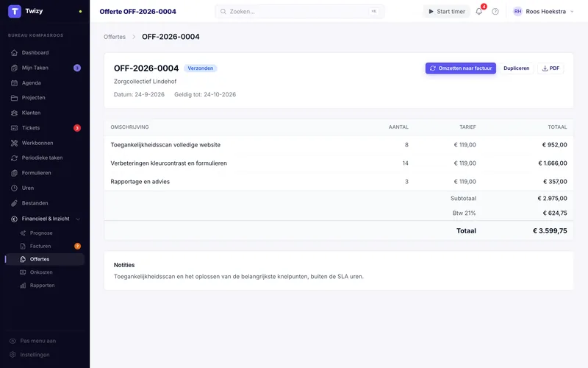This screenshot has width=588, height=368.
Task: Click the Projecten folder icon
Action: click(x=14, y=98)
